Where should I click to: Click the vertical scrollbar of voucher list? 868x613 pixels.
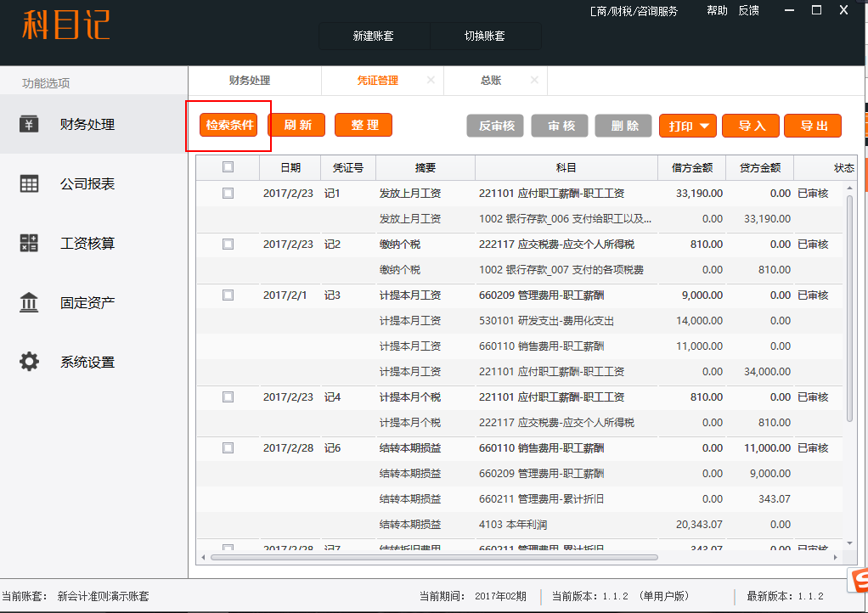(x=849, y=306)
